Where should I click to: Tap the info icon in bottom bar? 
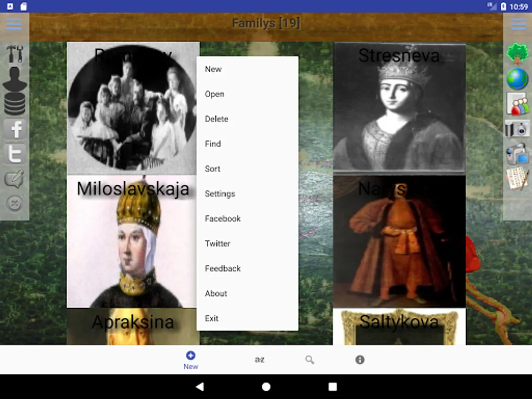click(360, 360)
